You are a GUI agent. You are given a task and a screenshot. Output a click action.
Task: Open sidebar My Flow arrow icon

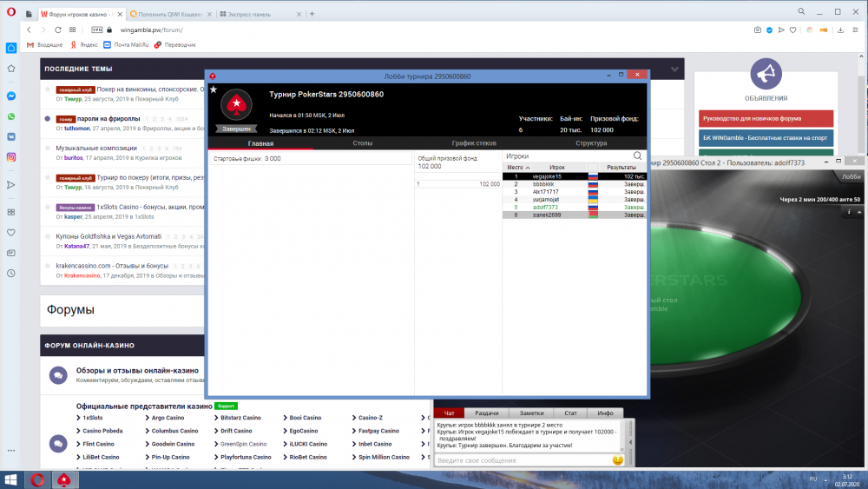coord(11,185)
